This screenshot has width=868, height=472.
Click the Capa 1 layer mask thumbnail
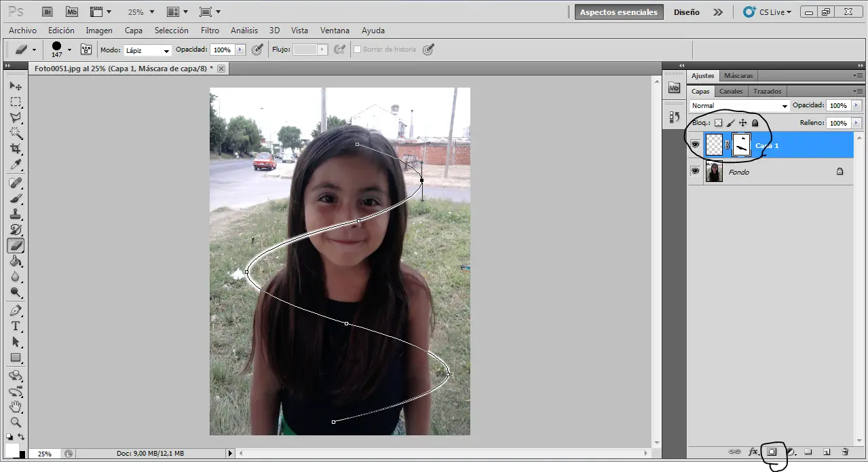coord(741,145)
